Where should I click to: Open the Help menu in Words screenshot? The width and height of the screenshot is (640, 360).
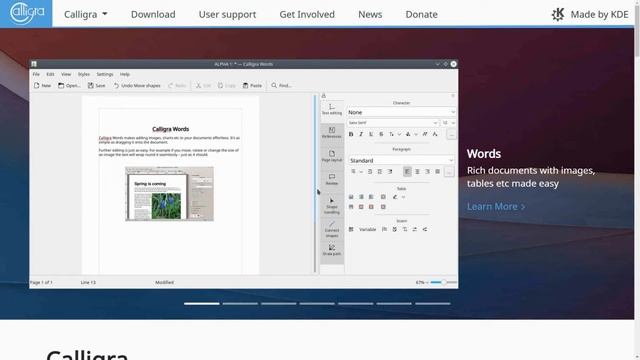[x=125, y=74]
